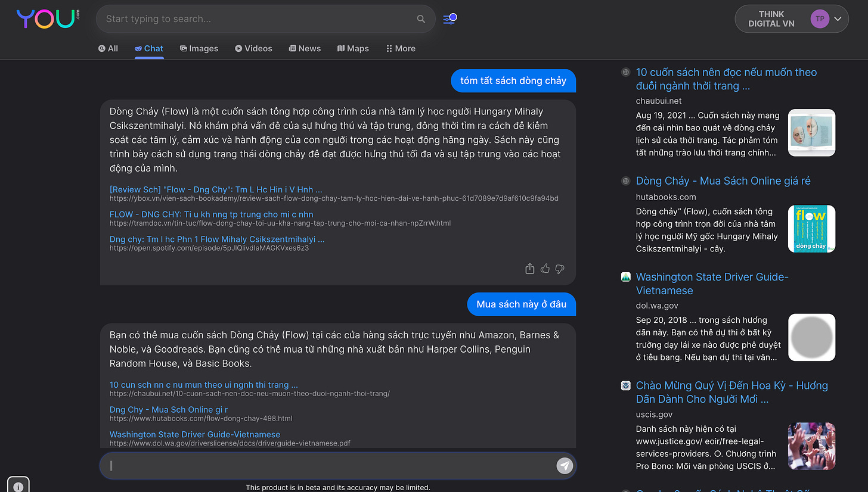868x492 pixels.
Task: Click the dol.wa.gov driverguide URL text
Action: [x=230, y=443]
